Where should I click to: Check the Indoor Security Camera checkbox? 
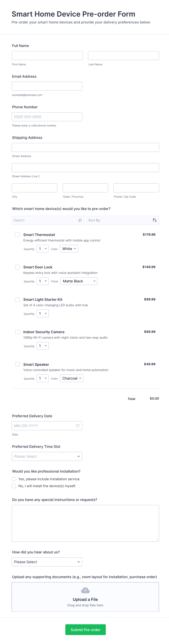point(17,332)
